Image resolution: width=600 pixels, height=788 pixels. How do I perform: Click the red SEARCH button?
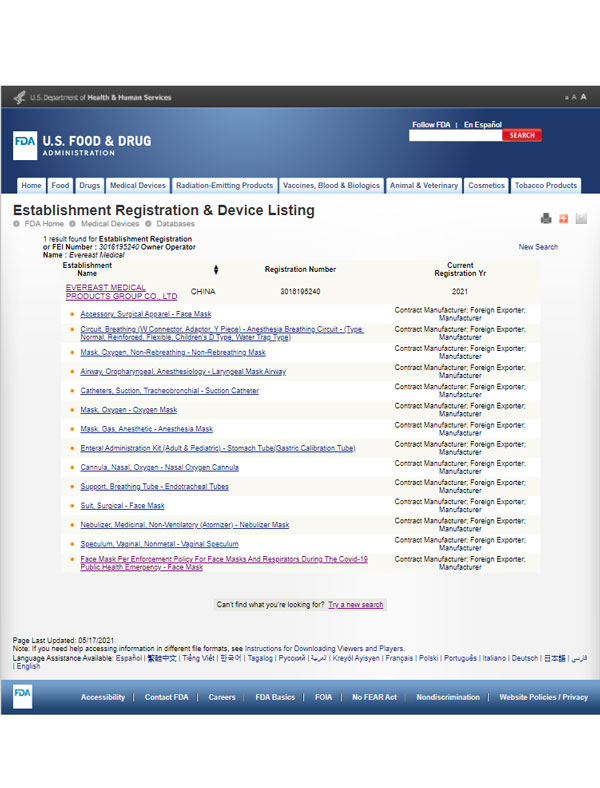point(522,135)
